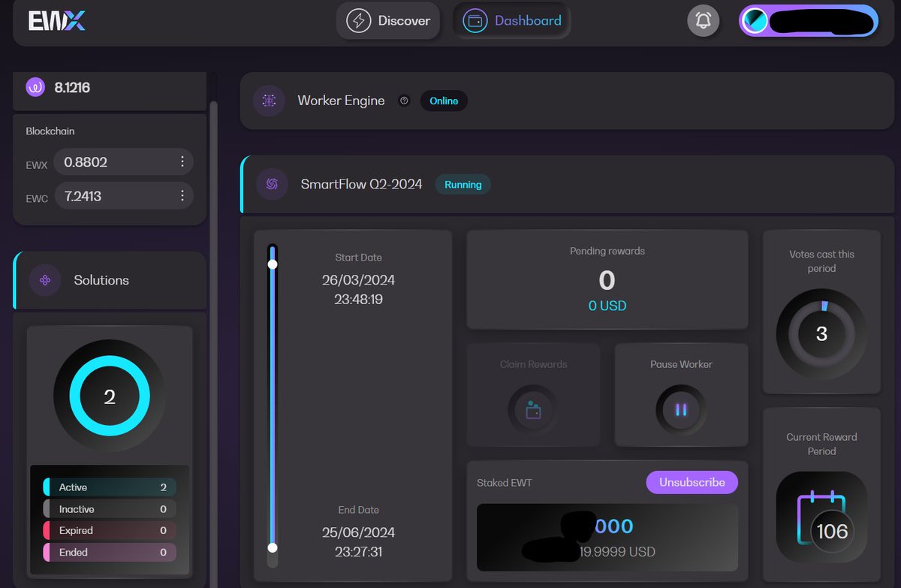Open the Dashboard tab

tap(512, 20)
